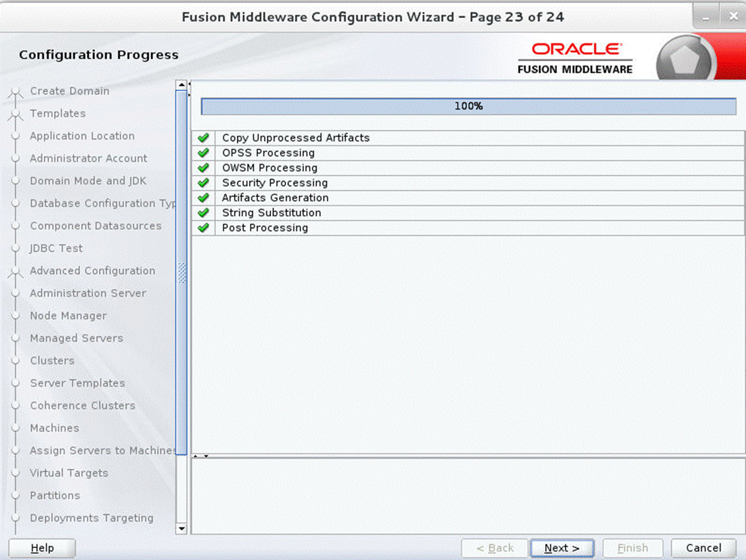Click the 100% progress bar
The width and height of the screenshot is (746, 560).
pos(469,106)
